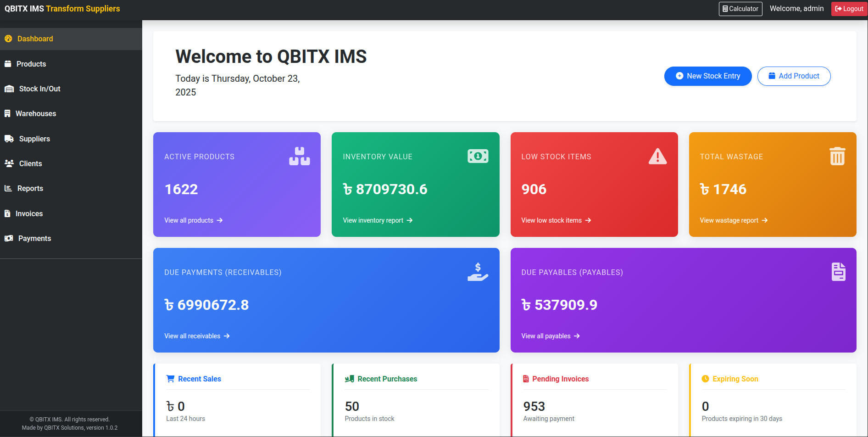Click the Clients people icon

pyautogui.click(x=8, y=163)
